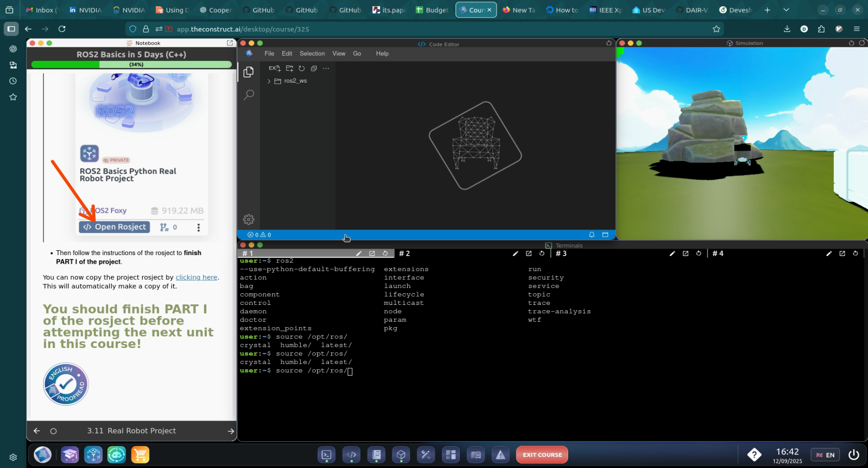868x468 pixels.
Task: Click the Explorer files icon in activity bar
Action: pos(249,72)
